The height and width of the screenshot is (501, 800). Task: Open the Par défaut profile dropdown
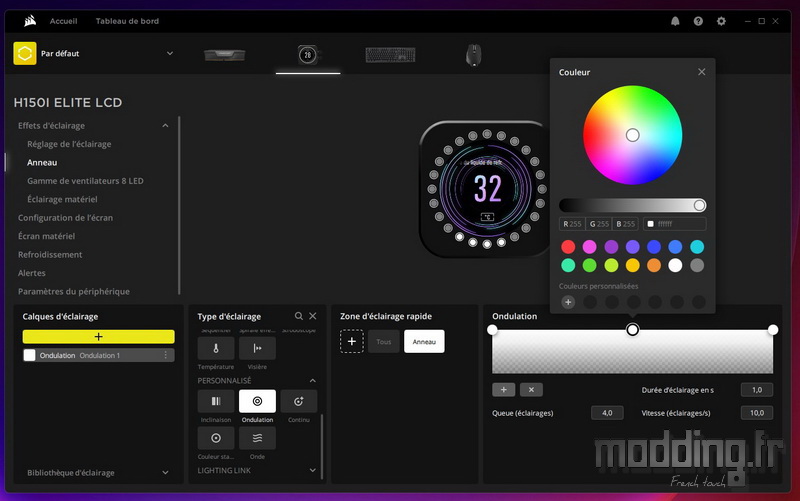[x=170, y=53]
